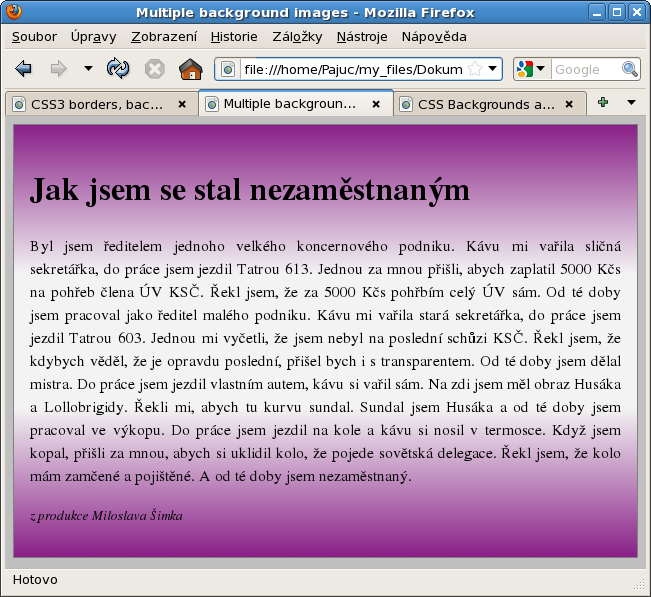Switch to the CSS Backgrounds tab
This screenshot has width=651, height=597.
click(x=490, y=104)
